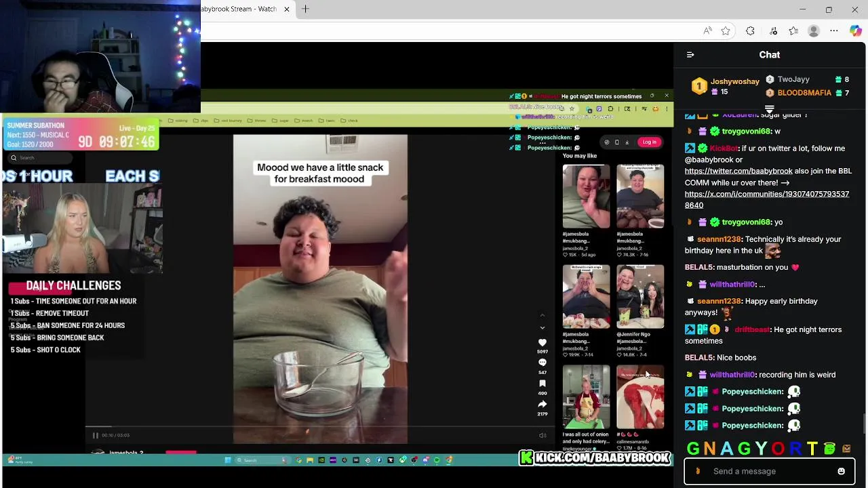The width and height of the screenshot is (868, 488).
Task: Pause the TikTok video
Action: (95, 435)
